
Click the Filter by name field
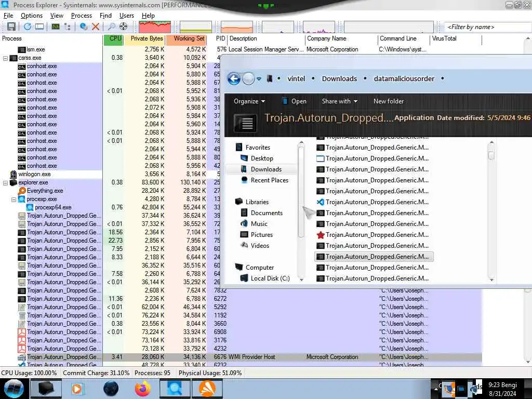(x=488, y=27)
